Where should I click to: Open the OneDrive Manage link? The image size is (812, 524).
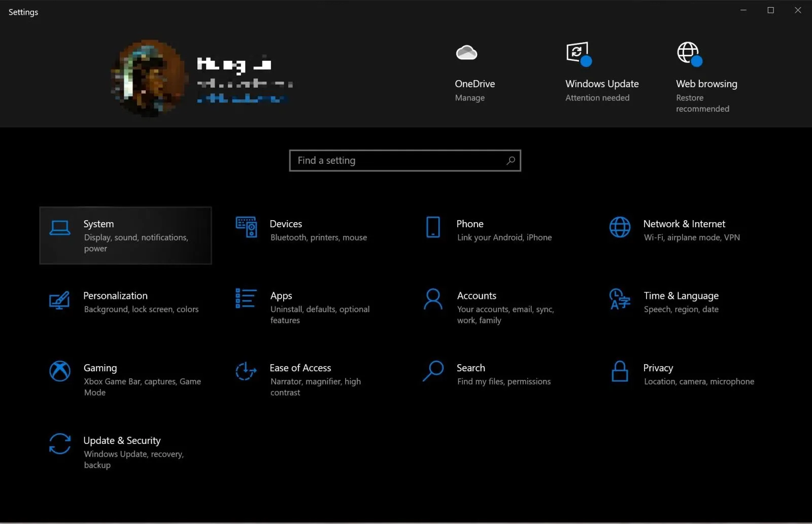[470, 98]
